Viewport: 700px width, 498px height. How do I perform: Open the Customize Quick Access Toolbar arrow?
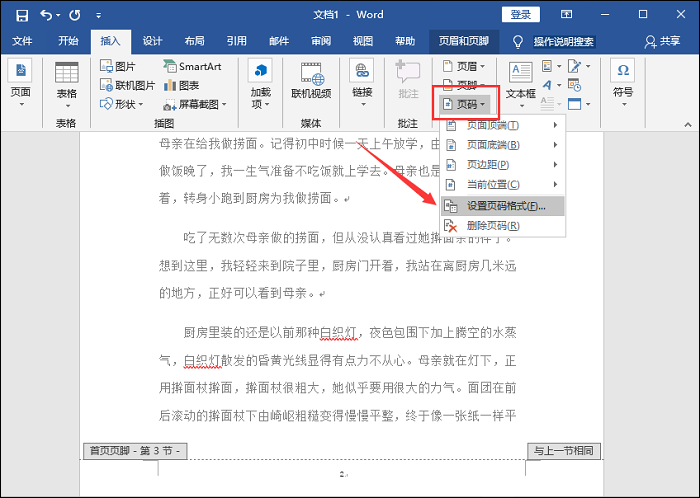[98, 16]
